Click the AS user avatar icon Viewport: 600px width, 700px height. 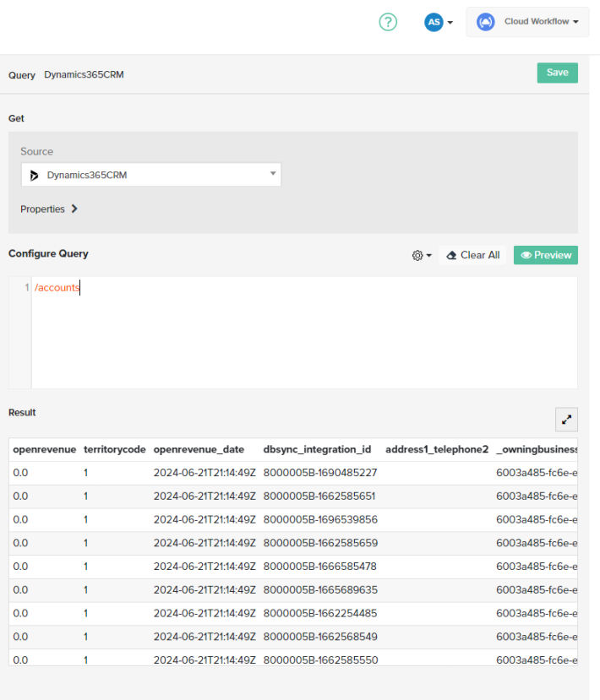pos(432,22)
